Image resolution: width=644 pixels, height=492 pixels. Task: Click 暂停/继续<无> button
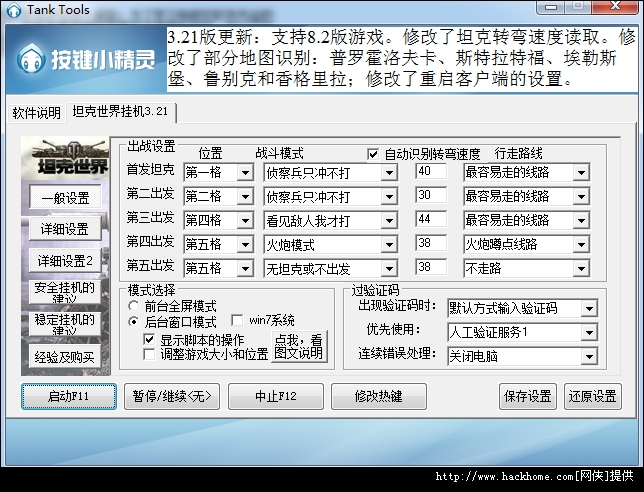click(x=172, y=396)
